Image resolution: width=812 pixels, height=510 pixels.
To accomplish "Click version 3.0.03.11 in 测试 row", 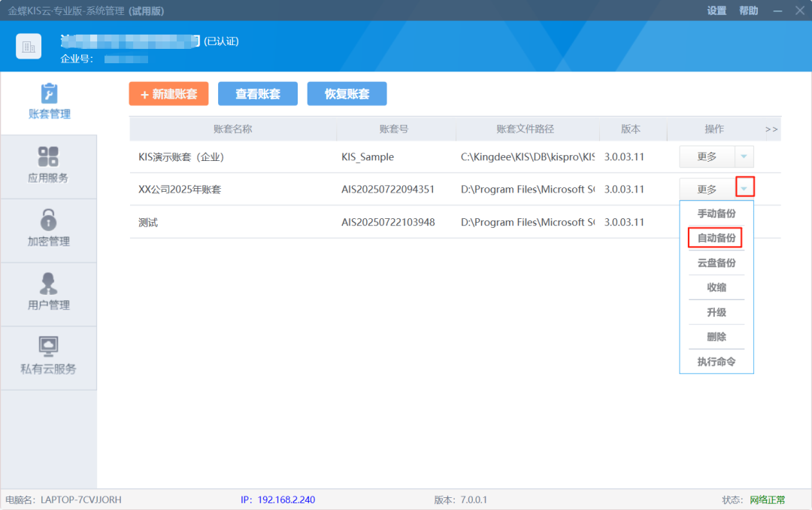I will pyautogui.click(x=624, y=223).
